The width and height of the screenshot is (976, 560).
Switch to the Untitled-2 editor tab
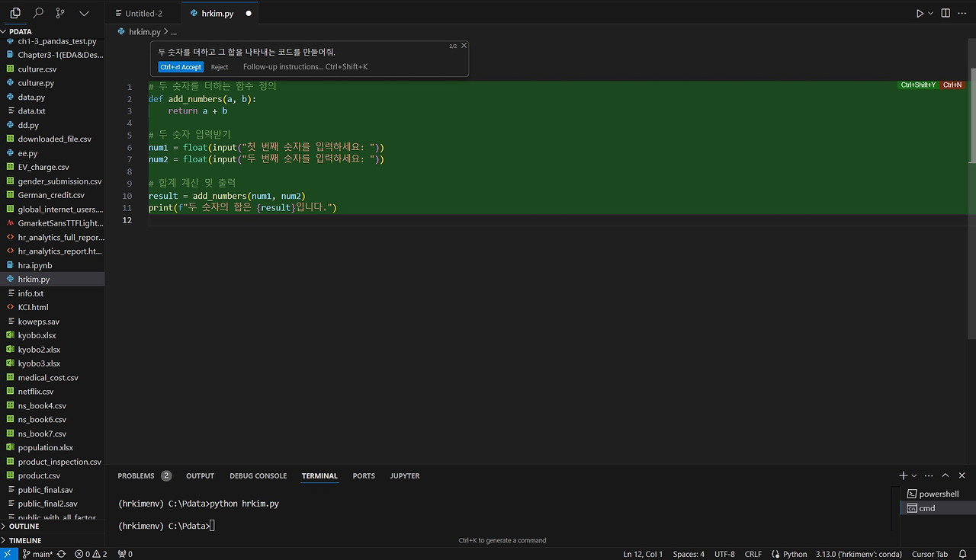pyautogui.click(x=144, y=14)
